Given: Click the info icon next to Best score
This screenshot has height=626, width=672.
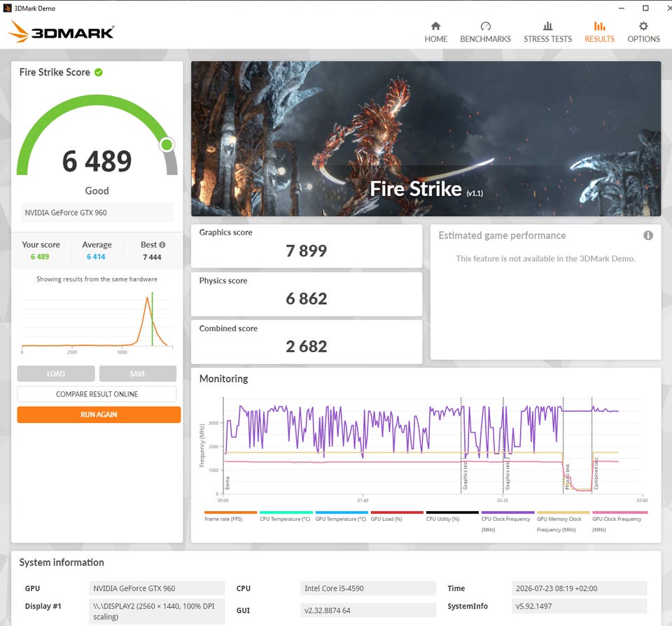Looking at the screenshot, I should tap(162, 245).
